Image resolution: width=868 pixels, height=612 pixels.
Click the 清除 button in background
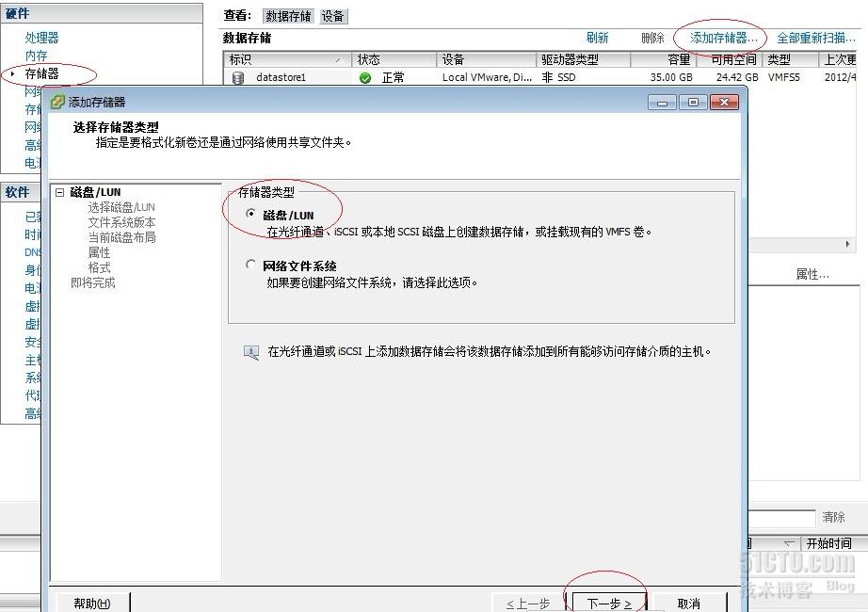point(833,517)
